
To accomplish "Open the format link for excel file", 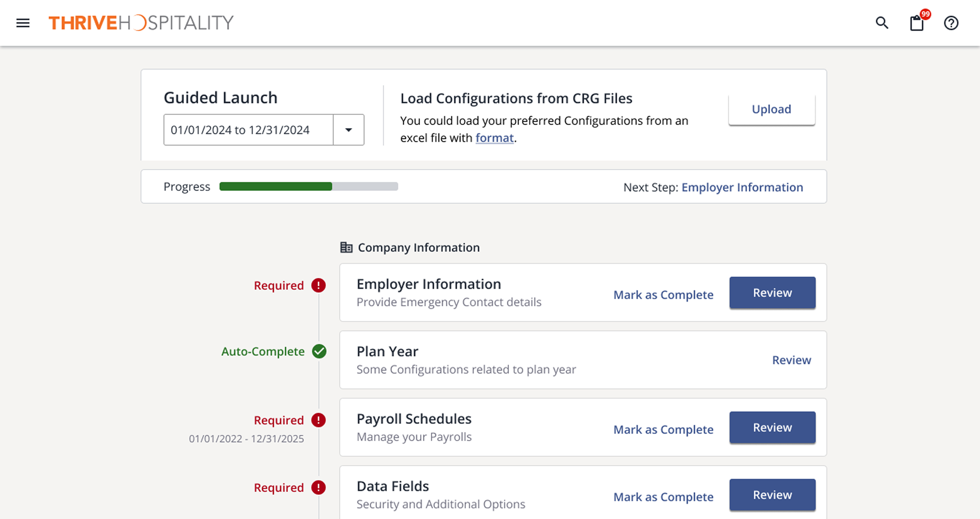I will 494,138.
